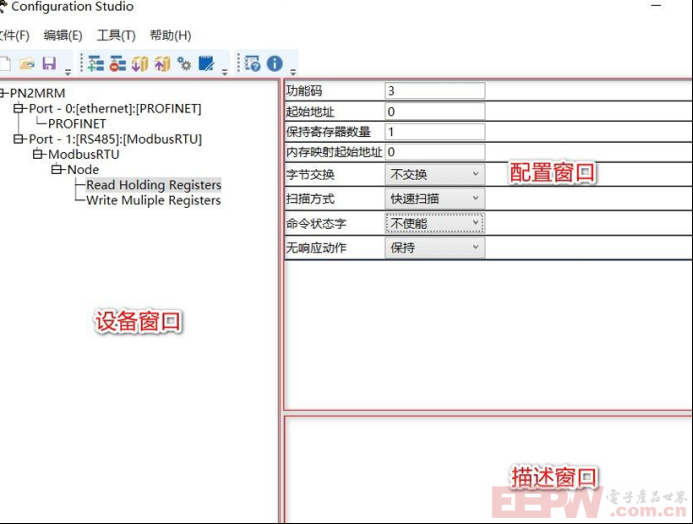Click the new file icon in toolbar
This screenshot has height=524, width=693.
point(5,64)
